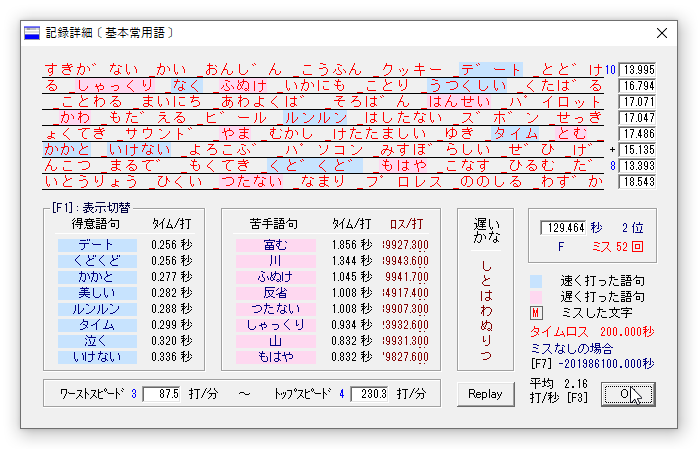Click highlighted word デート in first typing line
Image resolution: width=698 pixels, height=449 pixels.
(491, 70)
